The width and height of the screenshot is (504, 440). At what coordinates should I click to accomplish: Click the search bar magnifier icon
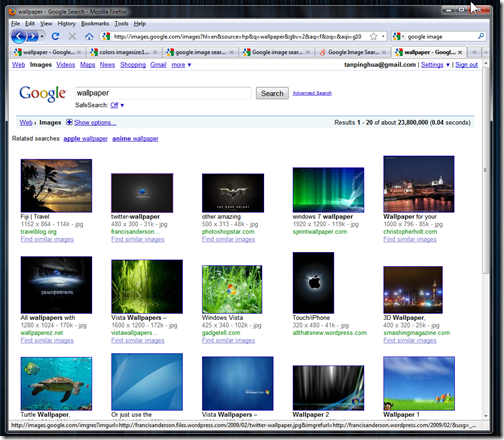(x=481, y=36)
